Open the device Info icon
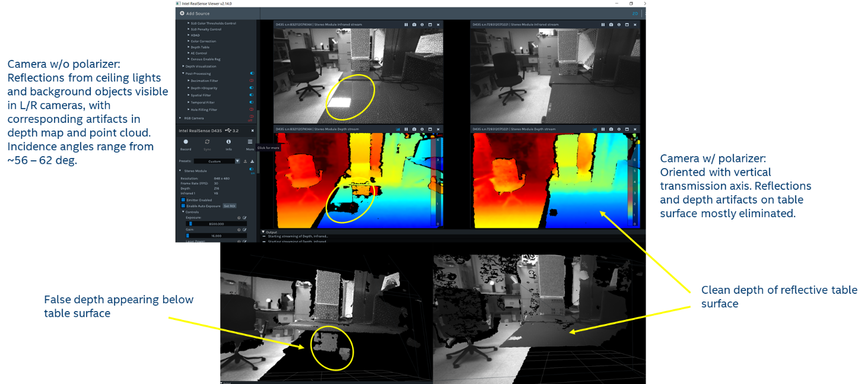 (x=228, y=142)
